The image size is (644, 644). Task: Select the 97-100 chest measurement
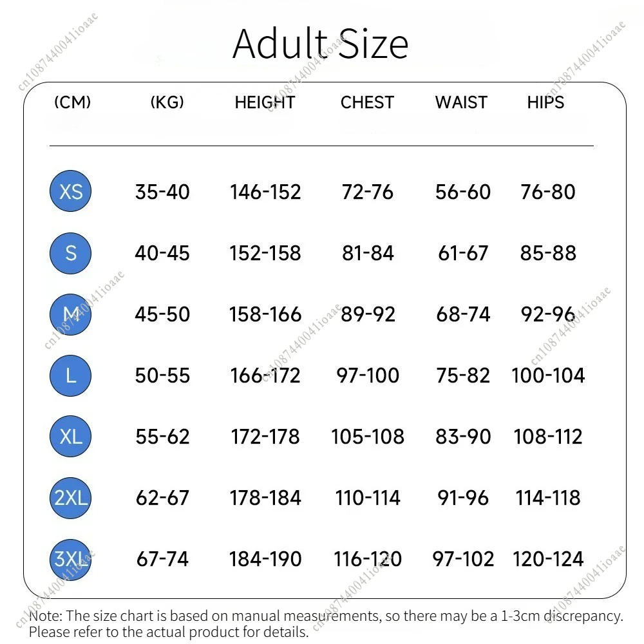[368, 375]
